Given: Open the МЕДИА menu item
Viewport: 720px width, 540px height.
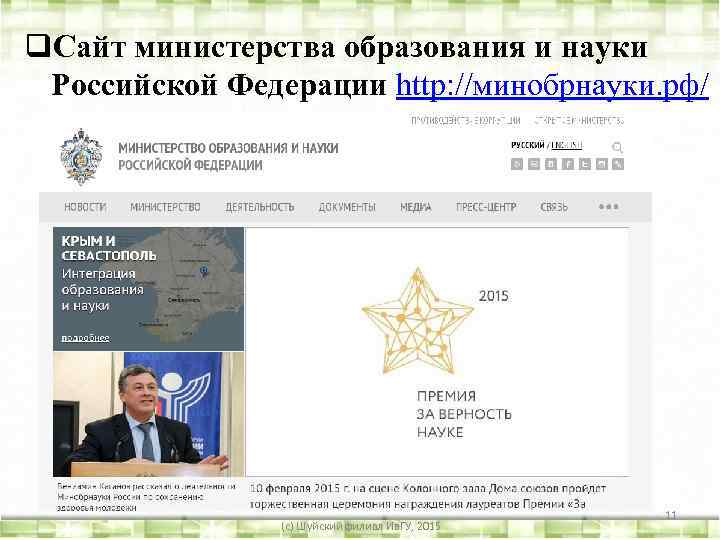Looking at the screenshot, I should click(416, 208).
